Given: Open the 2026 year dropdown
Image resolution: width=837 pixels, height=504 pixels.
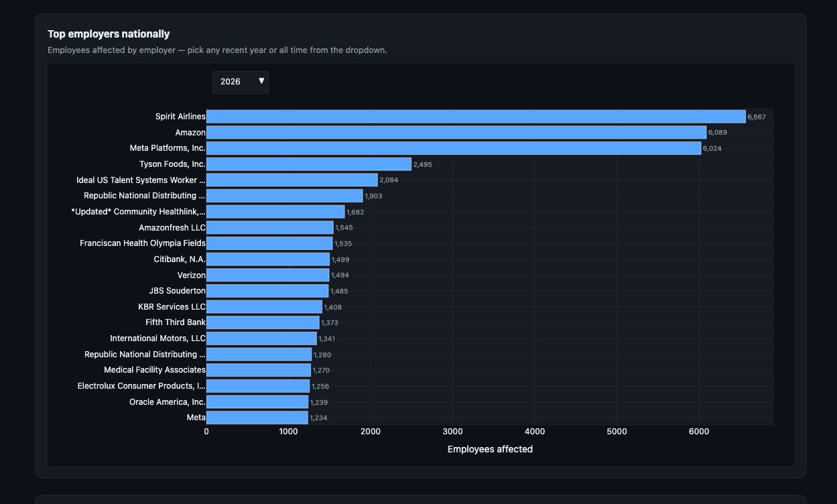Looking at the screenshot, I should (241, 82).
